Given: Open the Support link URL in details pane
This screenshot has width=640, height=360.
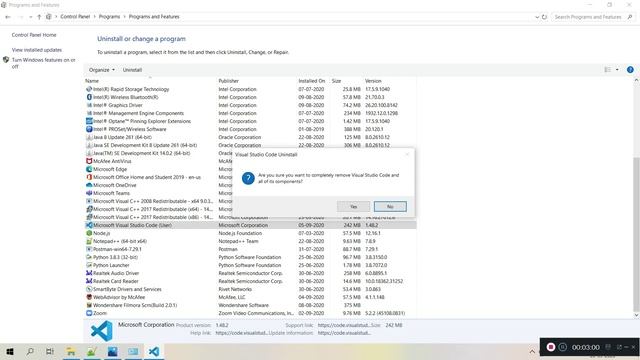Looking at the screenshot, I should (343, 325).
